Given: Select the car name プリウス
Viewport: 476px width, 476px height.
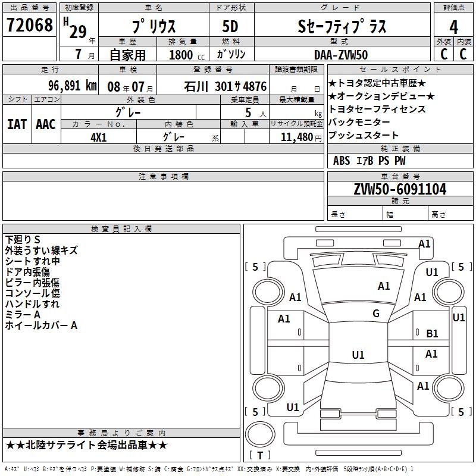Looking at the screenshot, I should click(x=154, y=26).
